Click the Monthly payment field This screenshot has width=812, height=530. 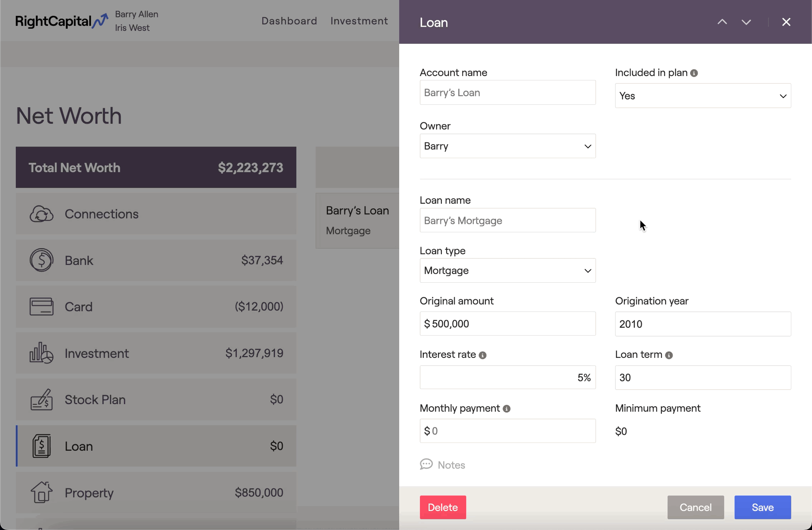[508, 431]
